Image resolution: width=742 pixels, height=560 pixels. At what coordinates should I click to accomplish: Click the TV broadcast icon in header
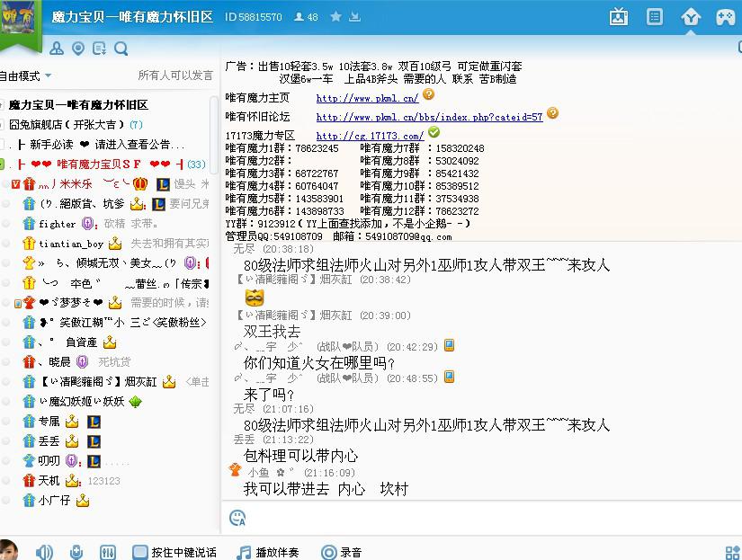click(619, 17)
